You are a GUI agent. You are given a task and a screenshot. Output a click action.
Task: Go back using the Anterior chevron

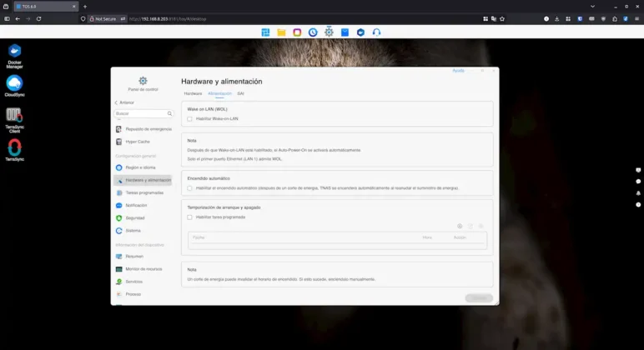[x=116, y=102]
